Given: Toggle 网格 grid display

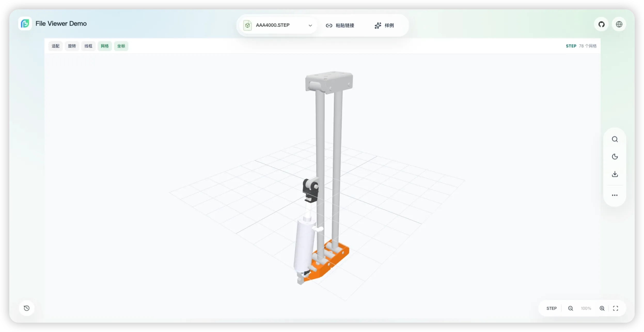Looking at the screenshot, I should coord(105,46).
